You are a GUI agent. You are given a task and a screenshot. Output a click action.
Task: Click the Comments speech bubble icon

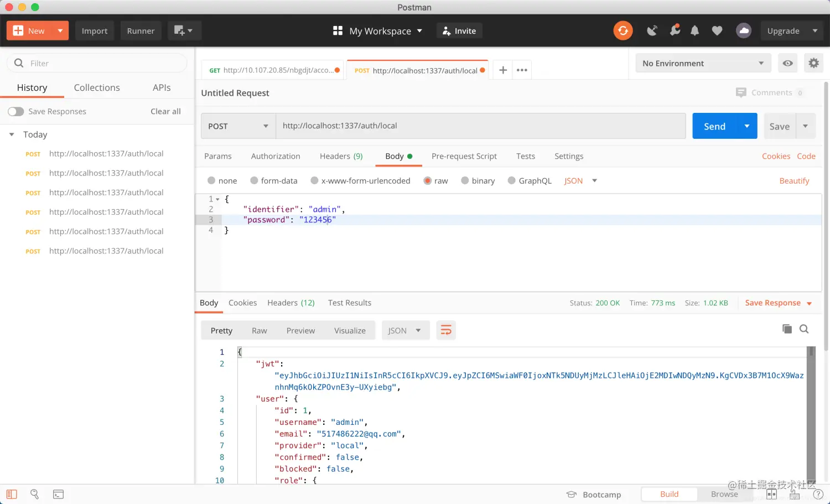(x=741, y=92)
